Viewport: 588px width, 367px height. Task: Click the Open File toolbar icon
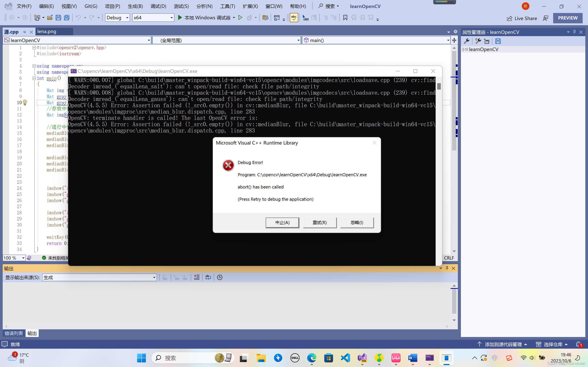(x=50, y=18)
